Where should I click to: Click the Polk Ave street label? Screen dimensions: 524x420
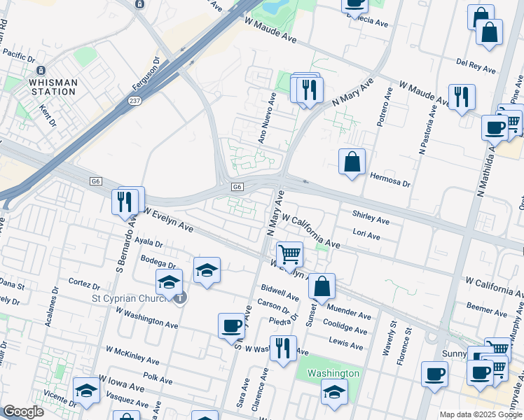[158, 378]
